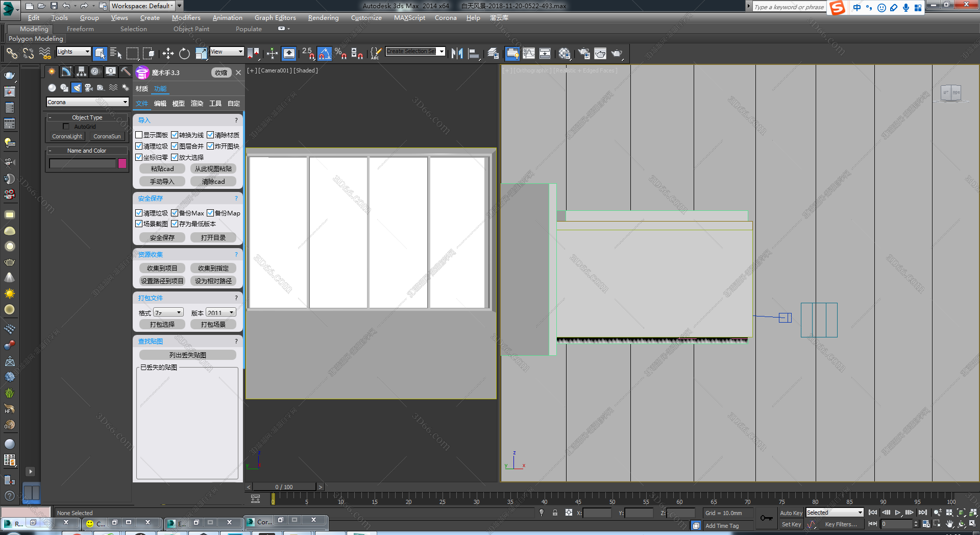Click the time slider 0 / 100 handle

284,487
